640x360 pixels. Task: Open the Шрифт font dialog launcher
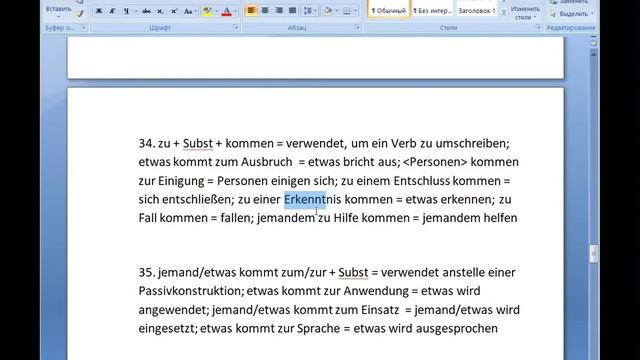coord(236,27)
